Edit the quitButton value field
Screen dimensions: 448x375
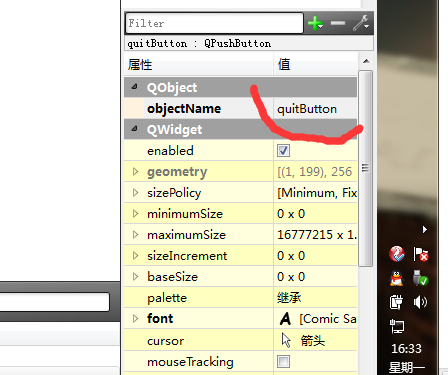tap(315, 109)
